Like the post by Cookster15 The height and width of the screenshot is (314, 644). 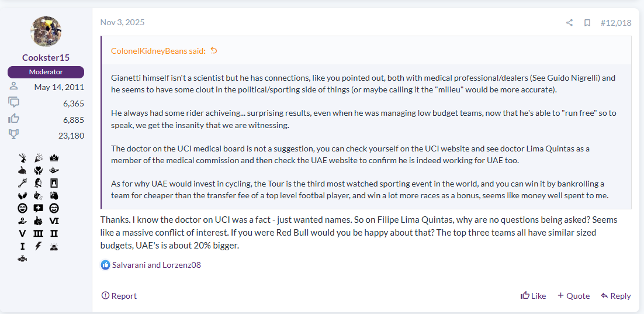pos(533,296)
